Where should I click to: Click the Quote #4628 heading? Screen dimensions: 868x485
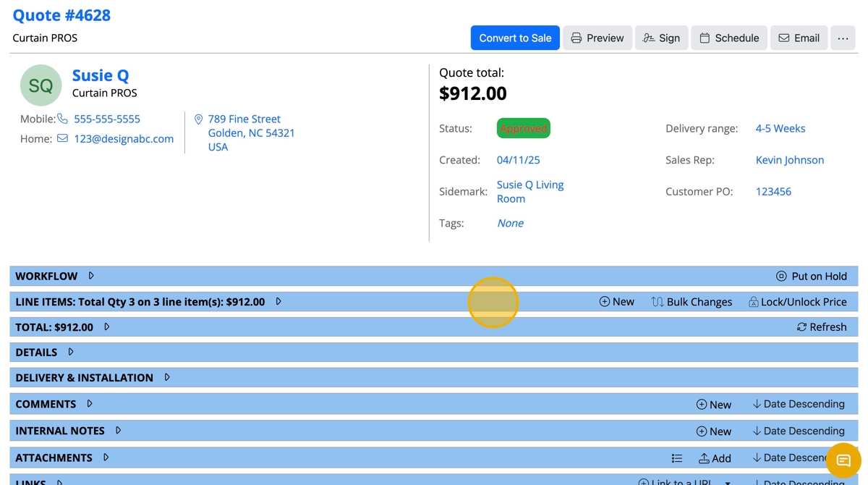pyautogui.click(x=61, y=15)
